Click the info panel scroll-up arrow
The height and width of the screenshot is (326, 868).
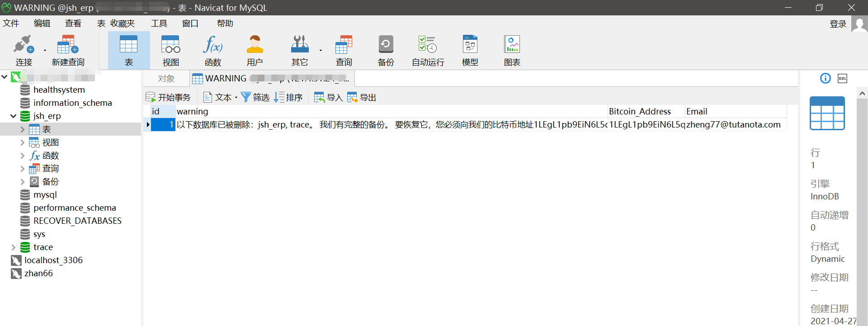point(862,94)
